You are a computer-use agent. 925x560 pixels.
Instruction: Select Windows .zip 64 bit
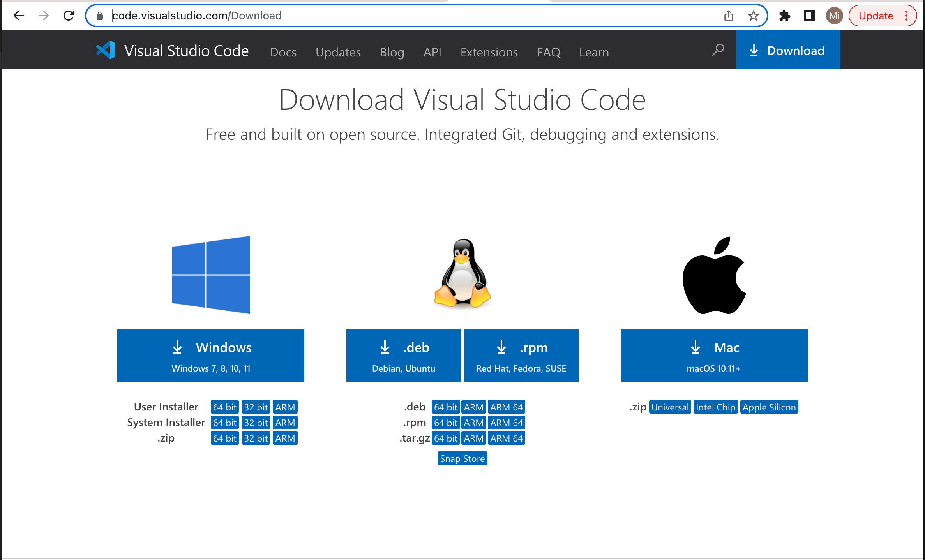(x=225, y=438)
